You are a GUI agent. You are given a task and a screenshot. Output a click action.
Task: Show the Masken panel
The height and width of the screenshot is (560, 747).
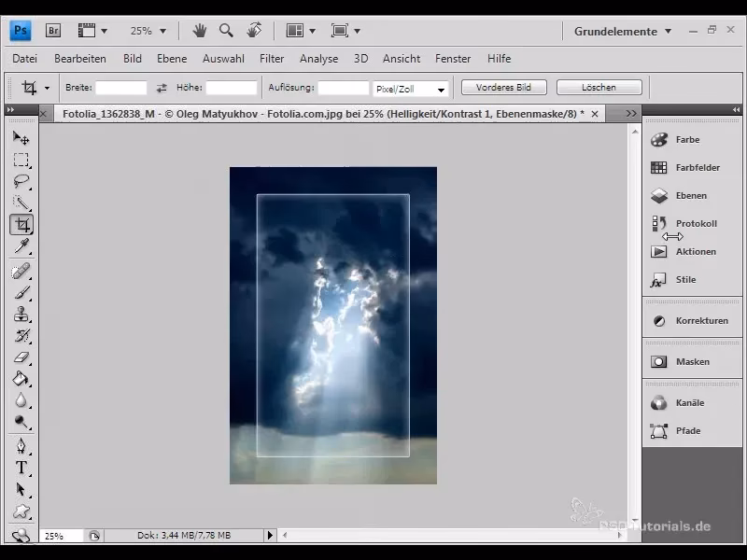point(692,362)
